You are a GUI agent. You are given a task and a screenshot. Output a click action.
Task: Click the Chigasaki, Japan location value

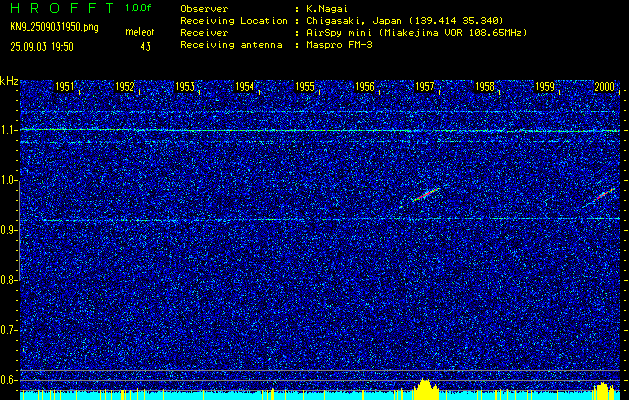(404, 21)
